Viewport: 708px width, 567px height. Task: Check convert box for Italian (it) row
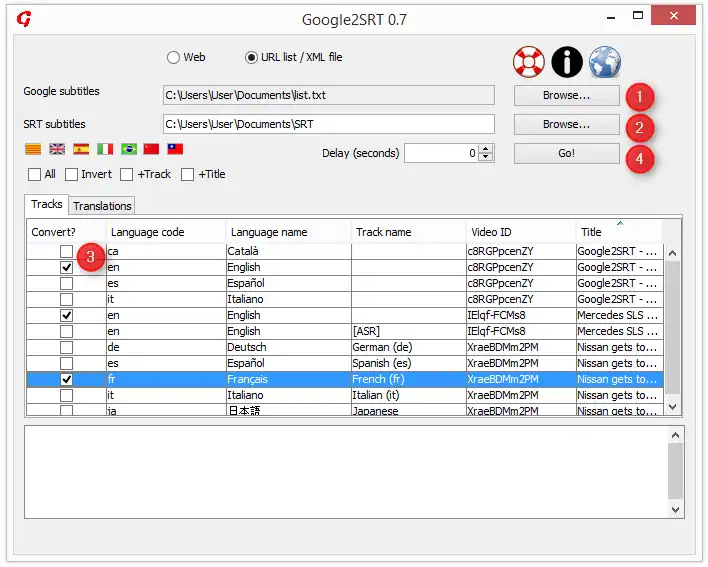pos(66,395)
